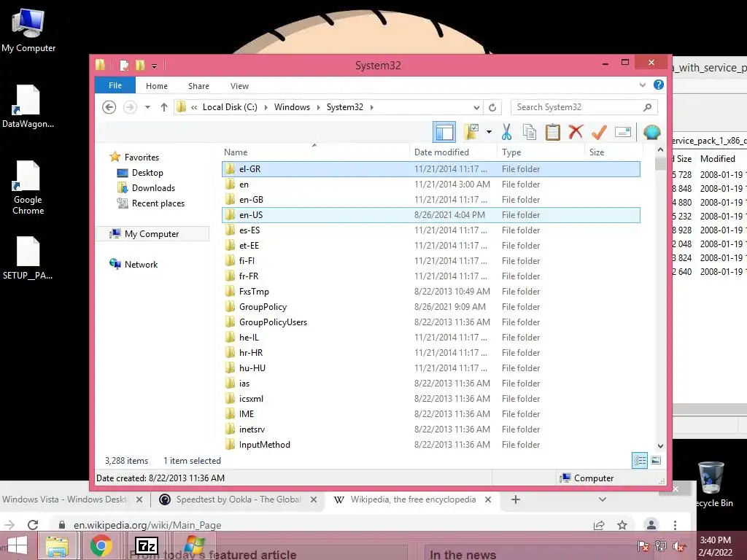Click the Search System32 box

[584, 107]
